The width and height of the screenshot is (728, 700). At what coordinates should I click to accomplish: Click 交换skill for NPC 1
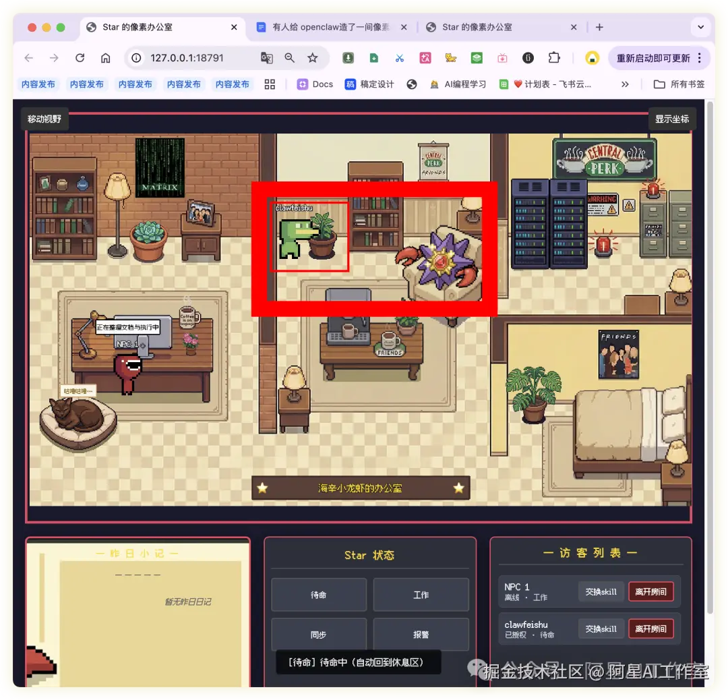[601, 592]
